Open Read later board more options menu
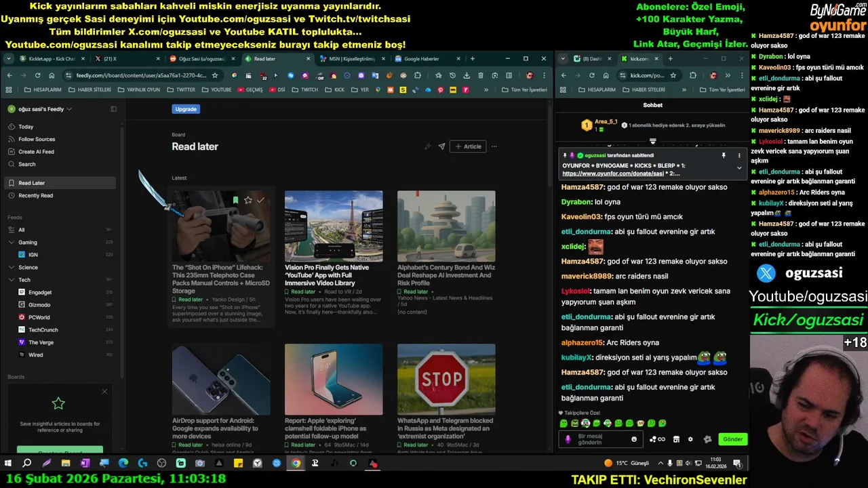The image size is (868, 488). point(494,146)
